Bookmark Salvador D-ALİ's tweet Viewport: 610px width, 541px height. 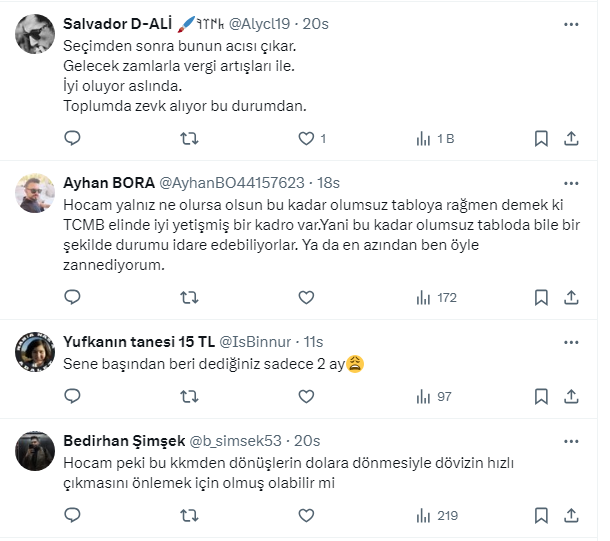[541, 139]
